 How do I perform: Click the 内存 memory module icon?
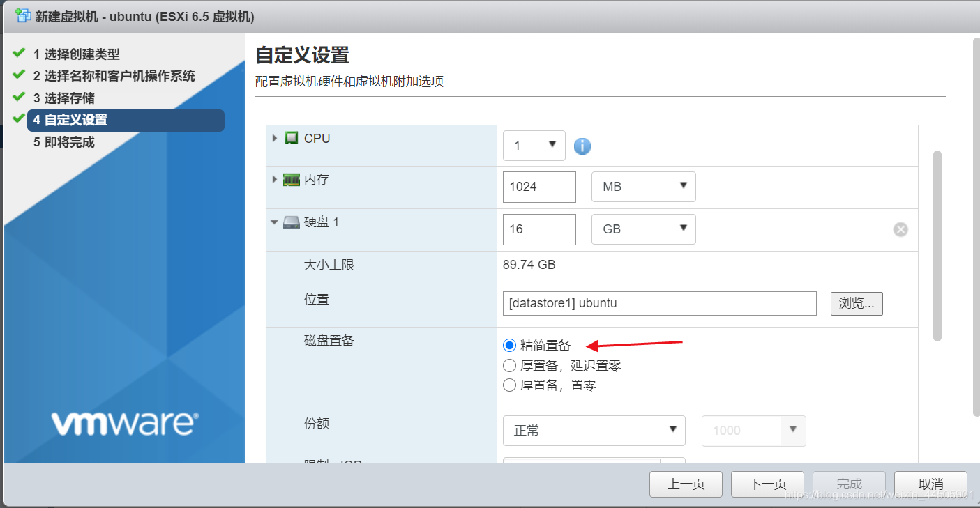(x=292, y=180)
